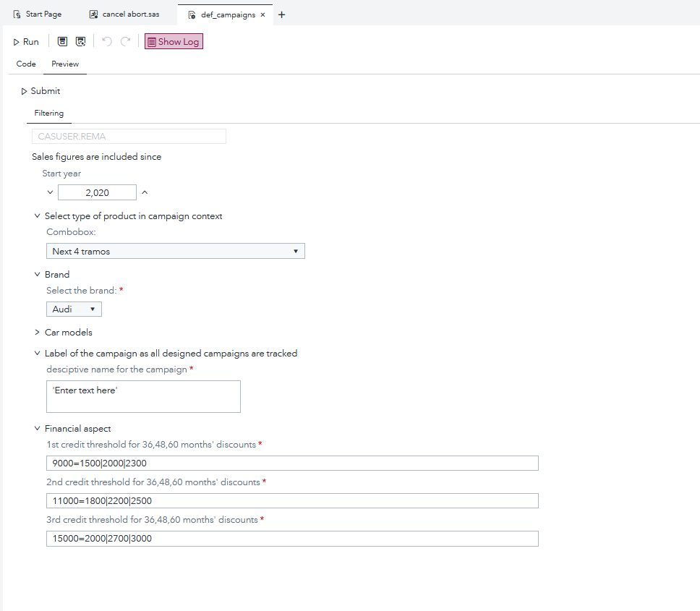Open the cancel abort.sas tab
The width and height of the screenshot is (700, 611).
tap(124, 14)
